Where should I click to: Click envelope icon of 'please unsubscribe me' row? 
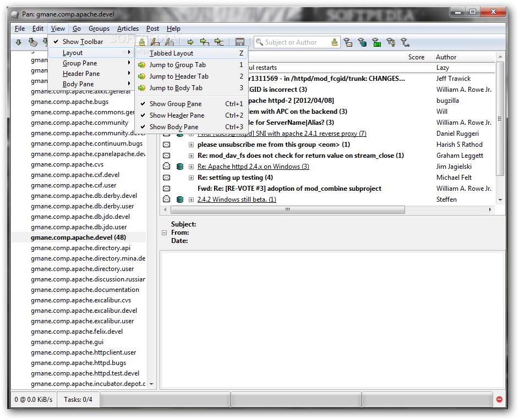pyautogui.click(x=167, y=145)
